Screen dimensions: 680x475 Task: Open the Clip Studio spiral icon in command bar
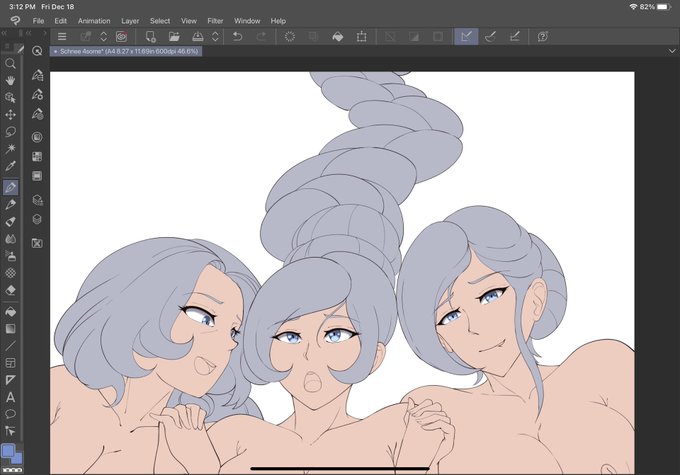coord(121,37)
